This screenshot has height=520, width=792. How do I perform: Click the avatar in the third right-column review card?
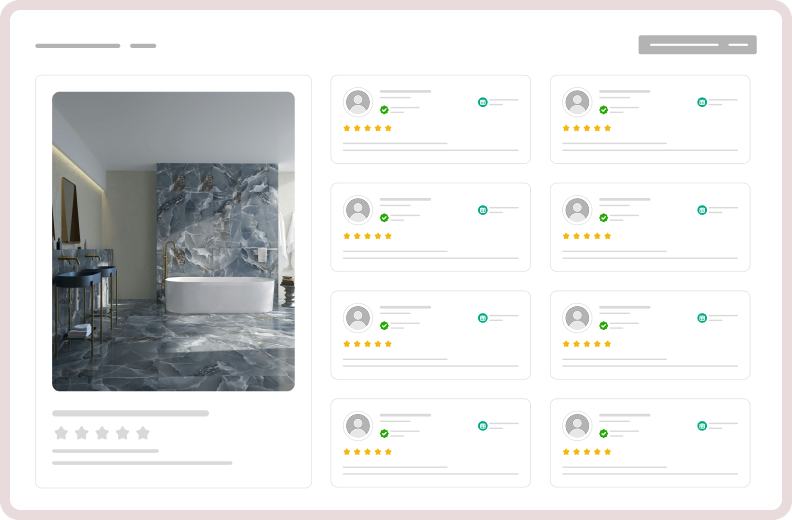coord(577,318)
